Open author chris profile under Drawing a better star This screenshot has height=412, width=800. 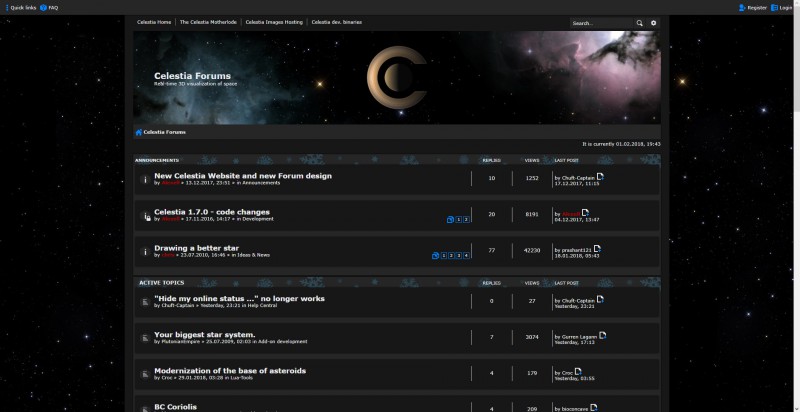click(x=168, y=255)
